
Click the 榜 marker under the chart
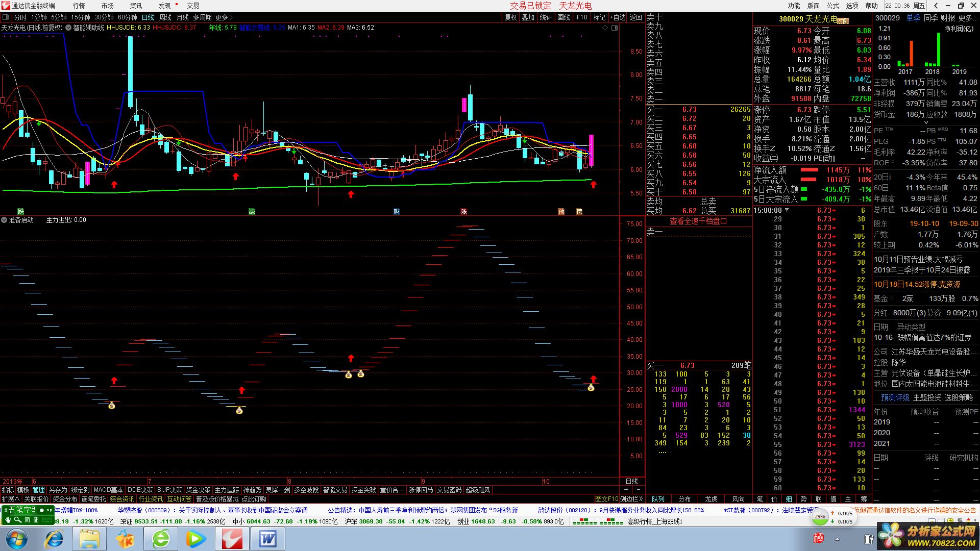(x=579, y=212)
